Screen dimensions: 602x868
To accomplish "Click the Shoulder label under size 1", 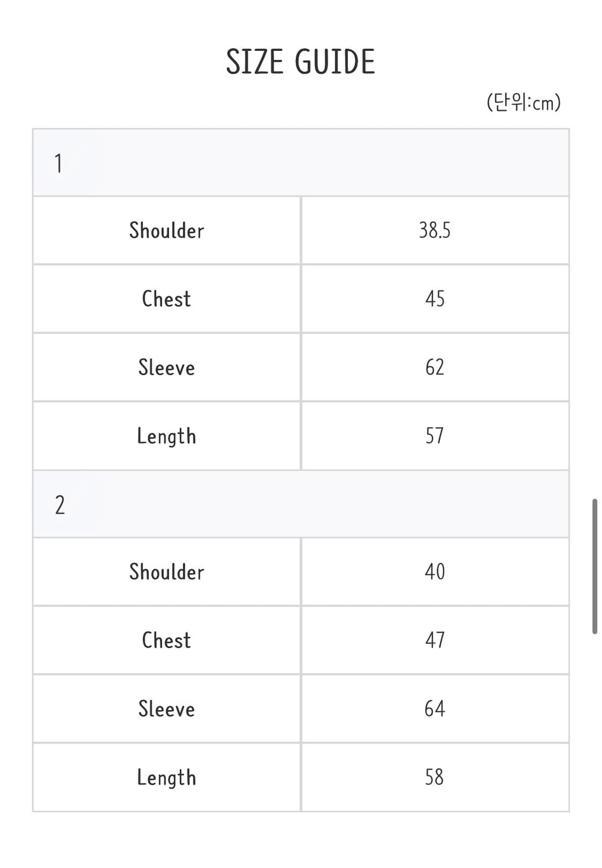I will tap(167, 230).
